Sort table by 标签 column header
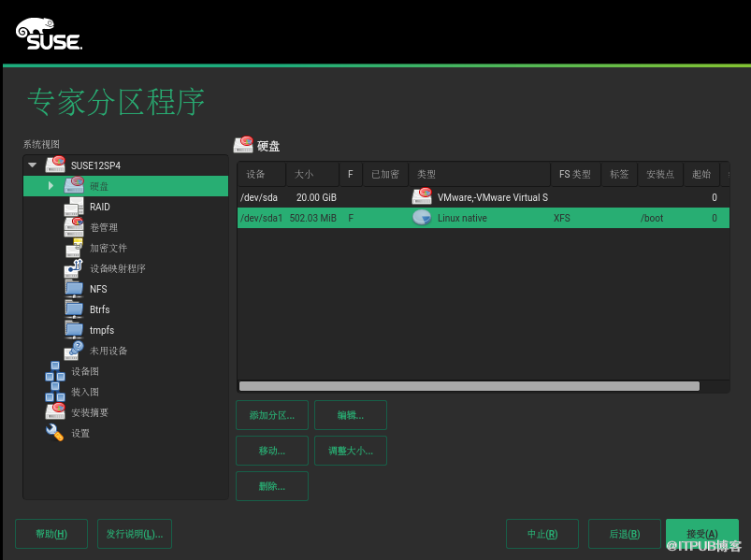 [619, 174]
